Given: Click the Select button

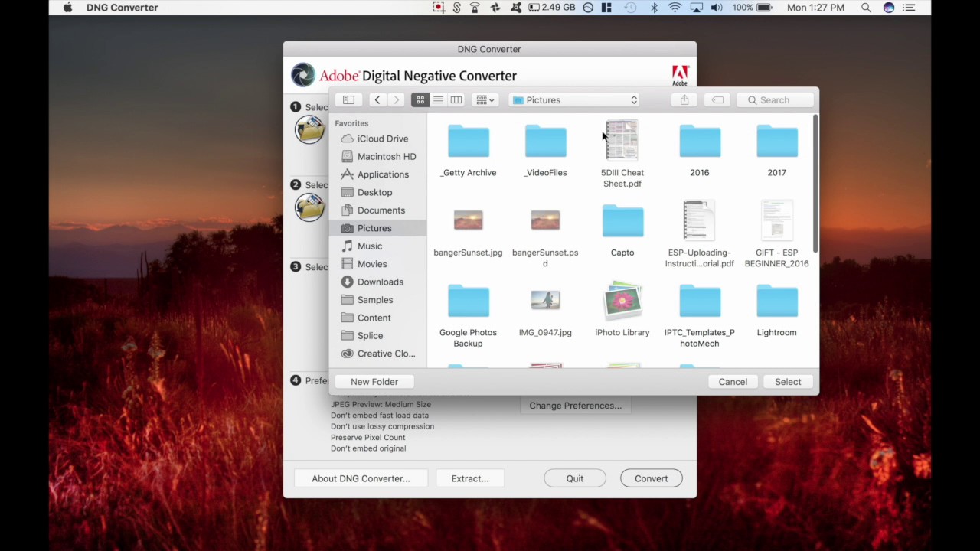Looking at the screenshot, I should coord(788,382).
